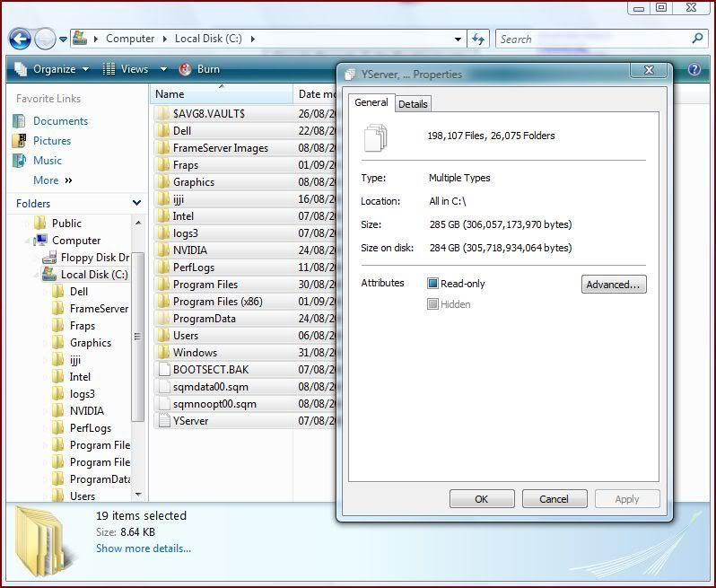This screenshot has width=716, height=588.
Task: Click NVIDIA folder icon in file list
Action: pos(163,250)
